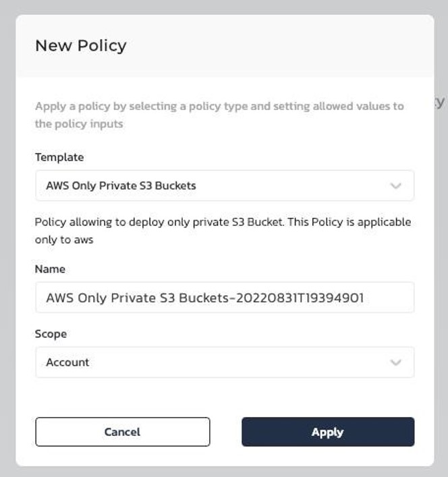Apply the new policy
Viewport: 448px width, 477px height.
click(x=328, y=432)
